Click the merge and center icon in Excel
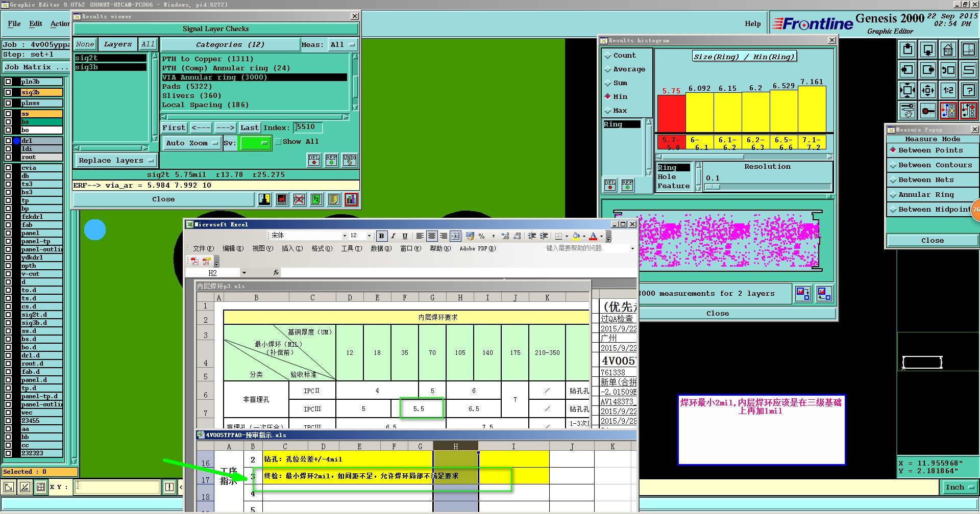Screen dimensions: 980x514 [455, 236]
